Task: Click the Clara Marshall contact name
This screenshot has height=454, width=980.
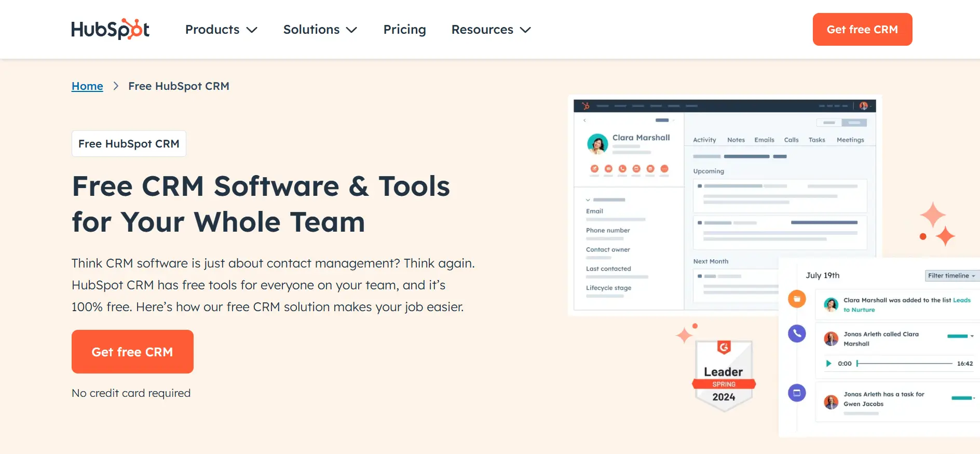Action: pyautogui.click(x=641, y=138)
